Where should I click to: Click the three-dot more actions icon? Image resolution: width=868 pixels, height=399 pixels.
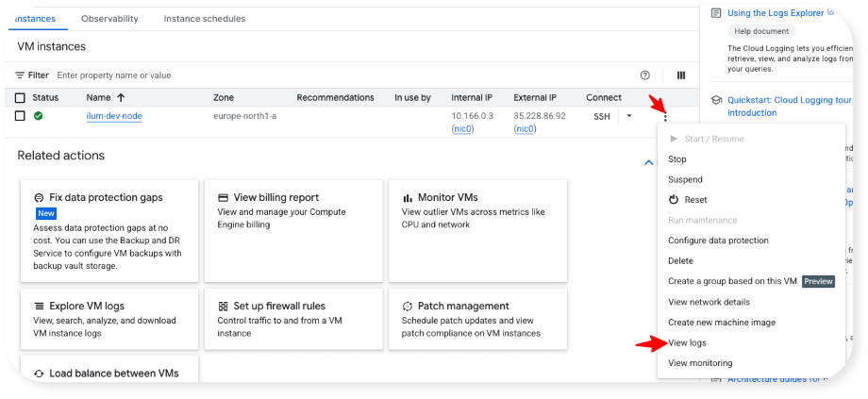[666, 116]
